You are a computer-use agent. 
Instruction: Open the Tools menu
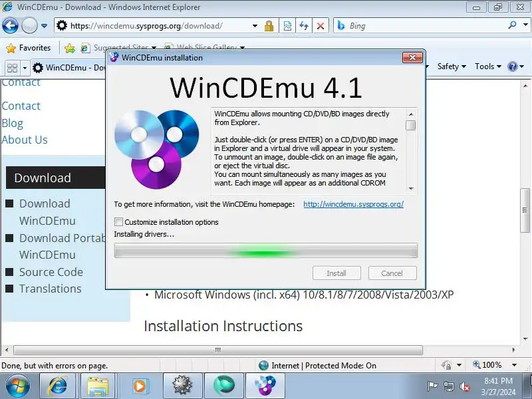(488, 66)
